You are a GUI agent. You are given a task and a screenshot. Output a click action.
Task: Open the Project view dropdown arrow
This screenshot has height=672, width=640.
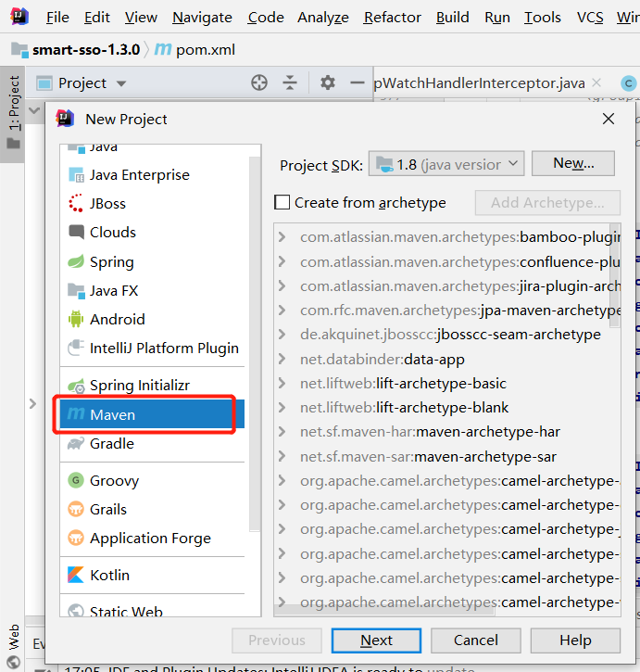coord(121,83)
